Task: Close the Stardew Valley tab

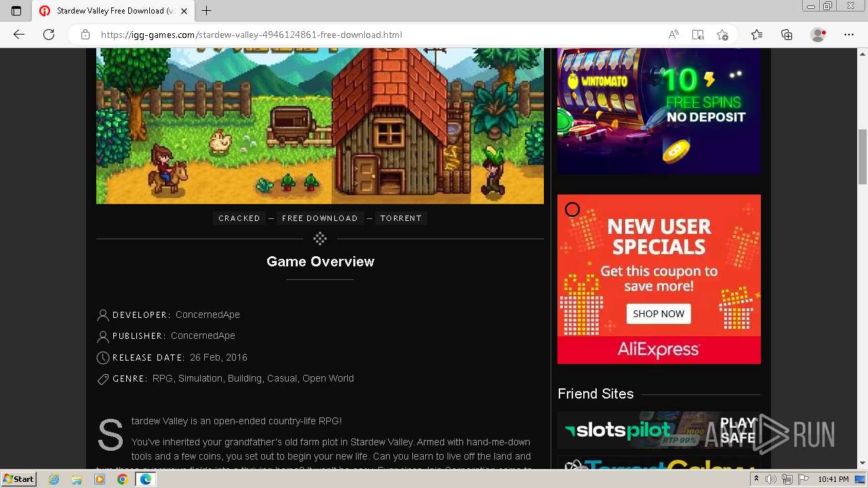Action: [184, 11]
